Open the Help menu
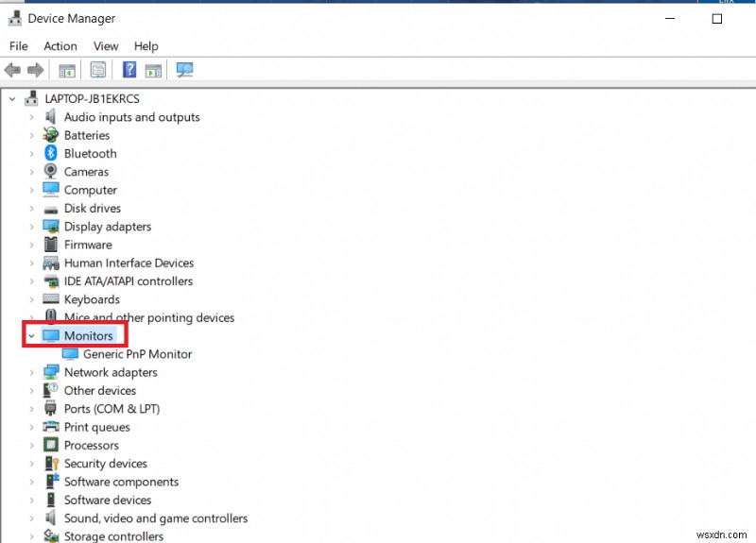This screenshot has width=756, height=543. point(146,46)
